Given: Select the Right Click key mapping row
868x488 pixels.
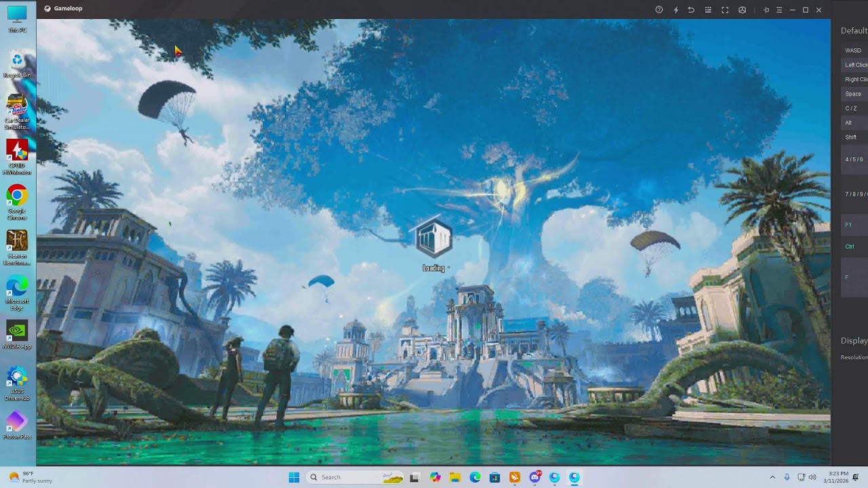Looking at the screenshot, I should 854,79.
